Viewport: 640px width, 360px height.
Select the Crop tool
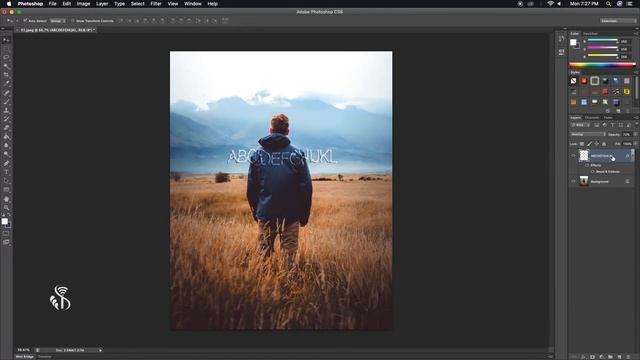6,75
